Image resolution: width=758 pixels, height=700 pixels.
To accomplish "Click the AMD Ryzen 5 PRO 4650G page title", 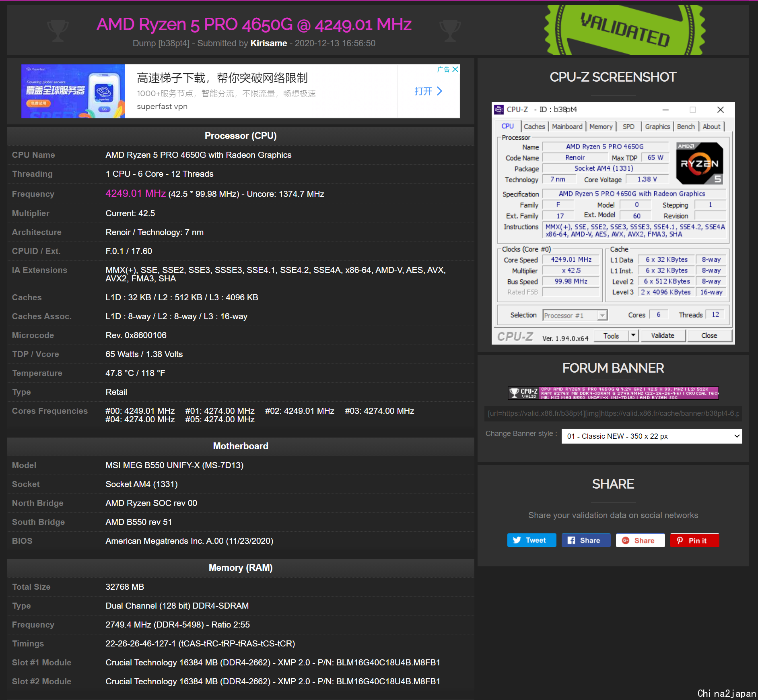I will [x=254, y=25].
